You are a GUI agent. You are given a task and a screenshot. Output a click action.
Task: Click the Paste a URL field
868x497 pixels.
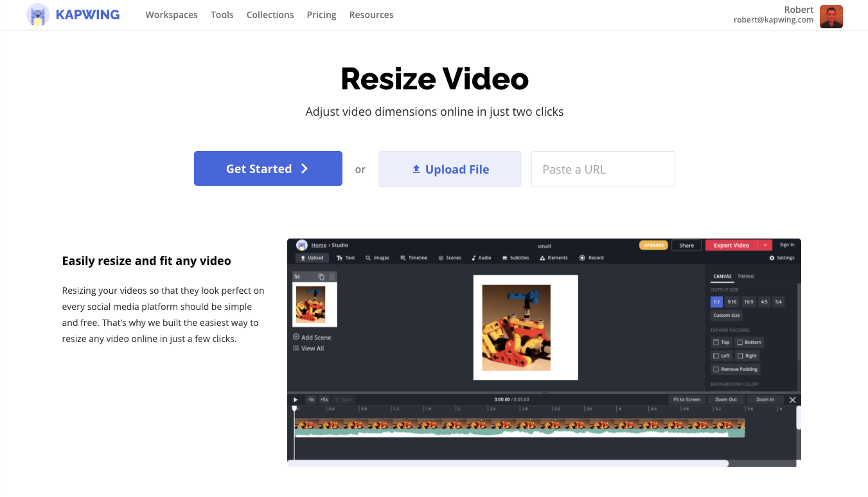pos(603,169)
